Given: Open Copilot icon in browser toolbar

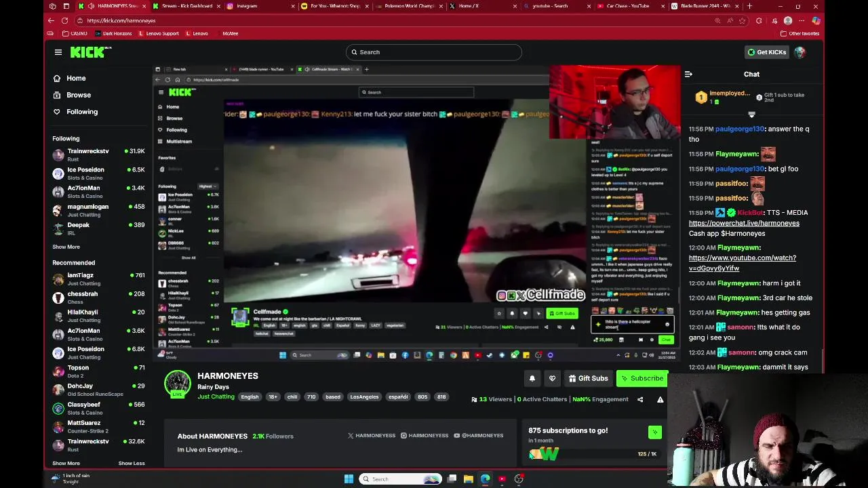Looking at the screenshot, I should (x=816, y=20).
